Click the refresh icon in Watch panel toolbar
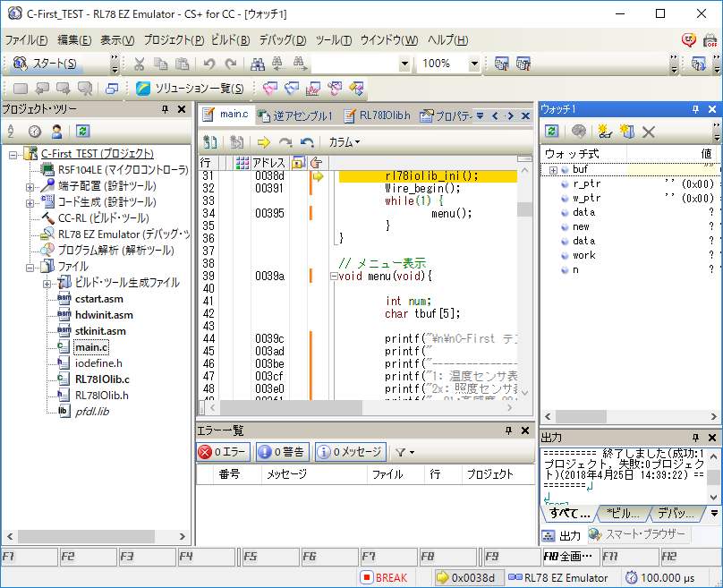Image resolution: width=723 pixels, height=588 pixels. point(553,132)
